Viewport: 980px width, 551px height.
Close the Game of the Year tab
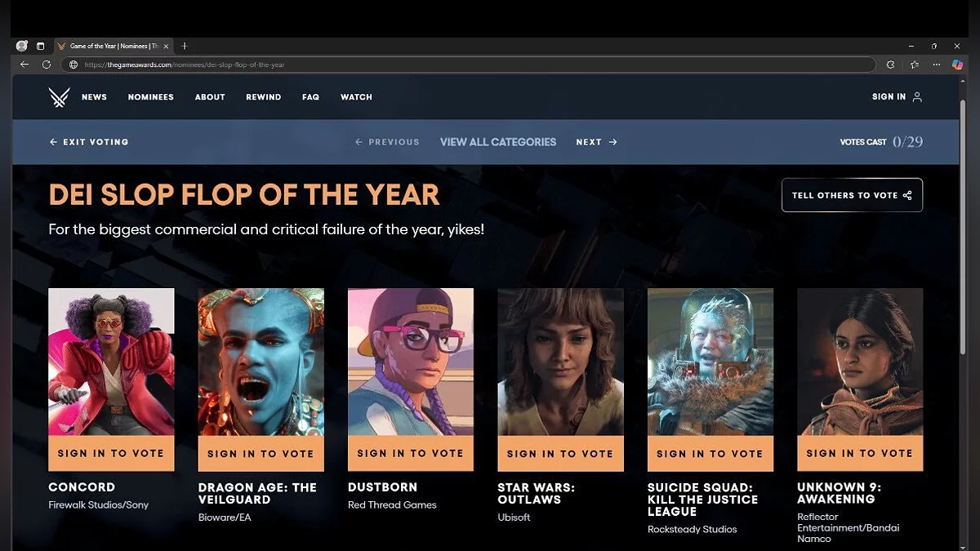point(166,47)
